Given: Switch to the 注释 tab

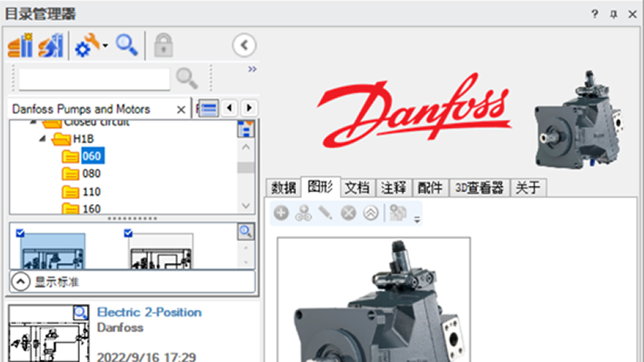Looking at the screenshot, I should click(394, 188).
